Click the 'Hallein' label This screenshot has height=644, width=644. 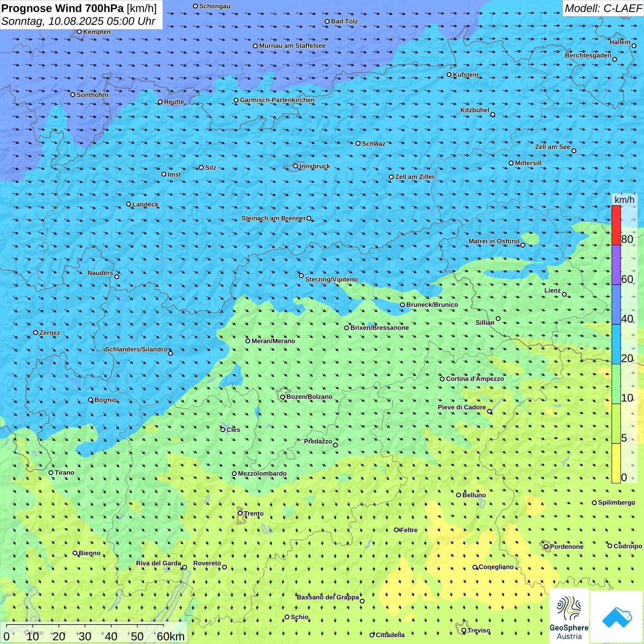620,42
